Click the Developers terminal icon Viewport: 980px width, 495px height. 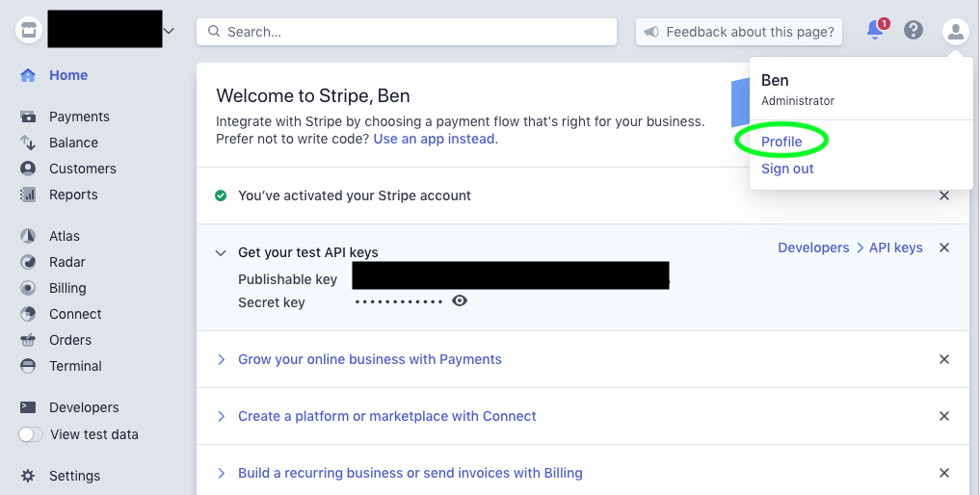coord(28,407)
